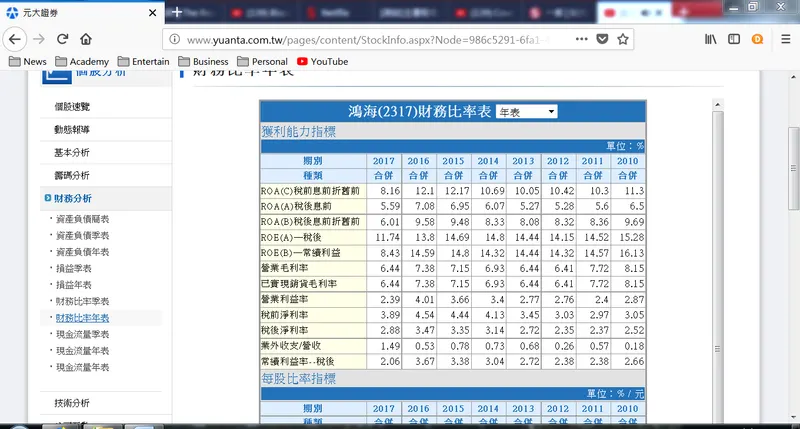Click the browser page scrollbar thumb

(x=793, y=168)
